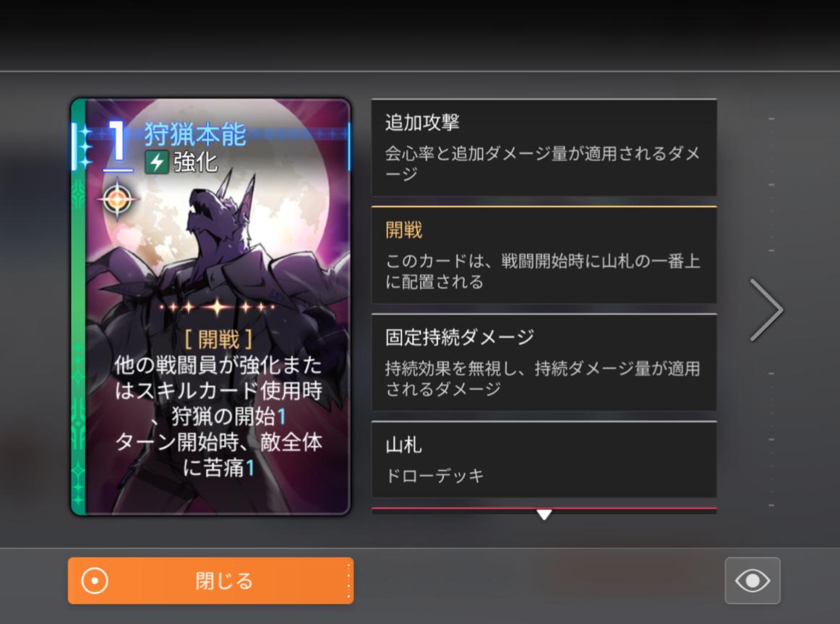Click the [開戦] tag on the card

pyautogui.click(x=218, y=339)
